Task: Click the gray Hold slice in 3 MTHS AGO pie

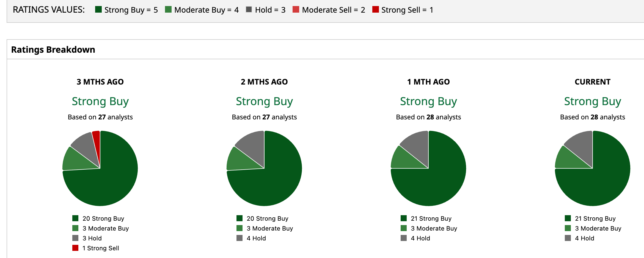Action: tap(86, 145)
